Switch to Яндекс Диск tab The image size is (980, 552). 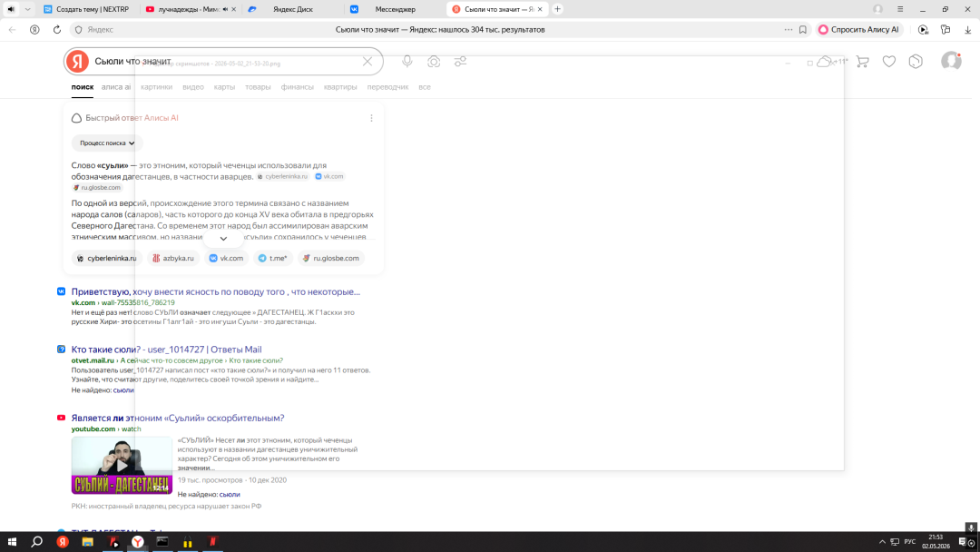pos(292,9)
